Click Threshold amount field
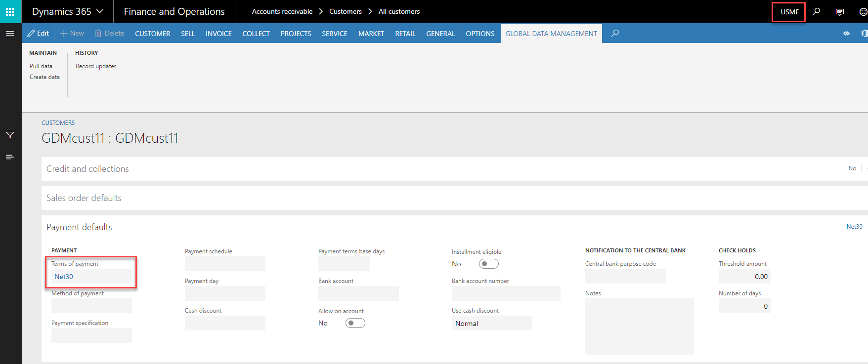 [x=744, y=277]
